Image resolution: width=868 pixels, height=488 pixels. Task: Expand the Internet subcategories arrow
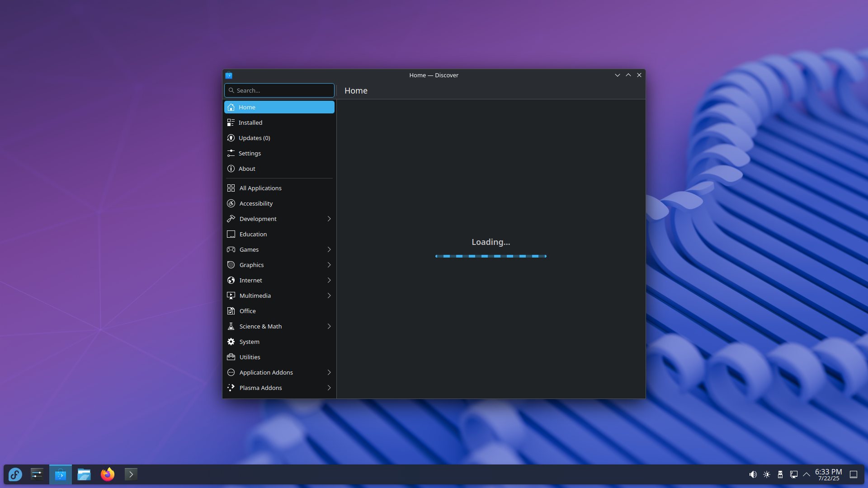click(x=329, y=280)
